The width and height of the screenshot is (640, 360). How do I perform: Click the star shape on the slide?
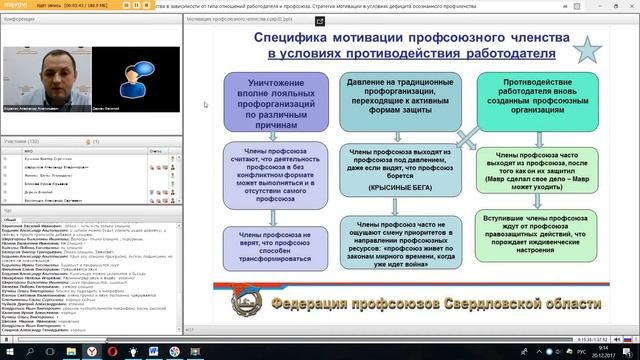point(587,50)
